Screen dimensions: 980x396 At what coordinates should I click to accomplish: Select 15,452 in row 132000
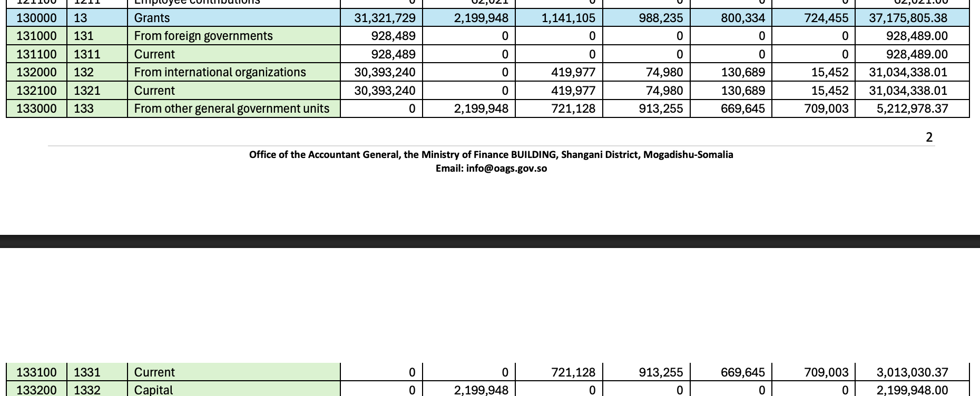click(x=830, y=72)
